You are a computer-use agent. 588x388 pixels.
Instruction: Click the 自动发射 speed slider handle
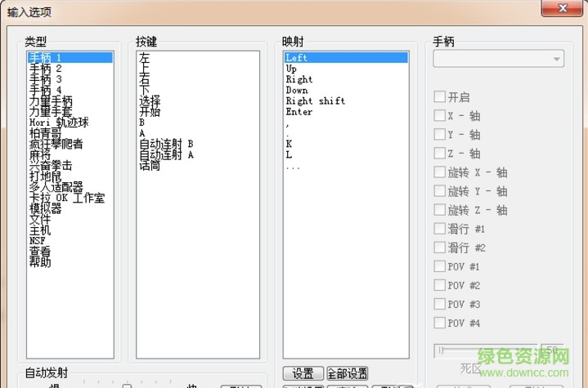(127, 386)
